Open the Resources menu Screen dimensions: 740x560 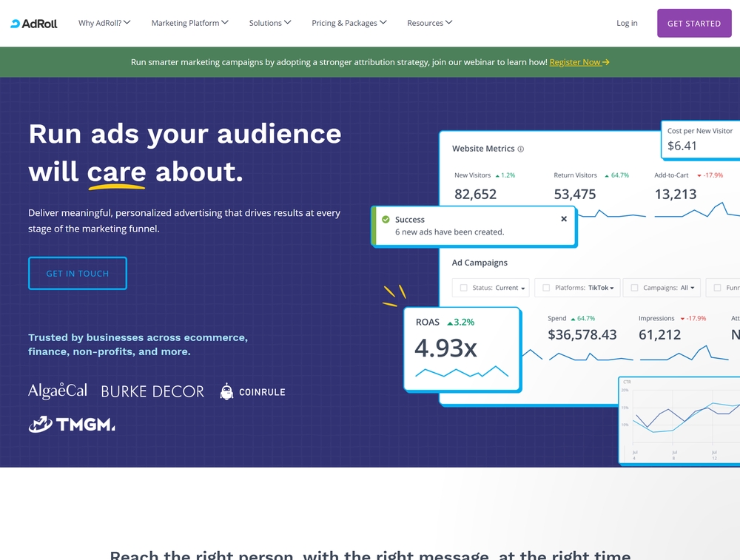coord(429,23)
